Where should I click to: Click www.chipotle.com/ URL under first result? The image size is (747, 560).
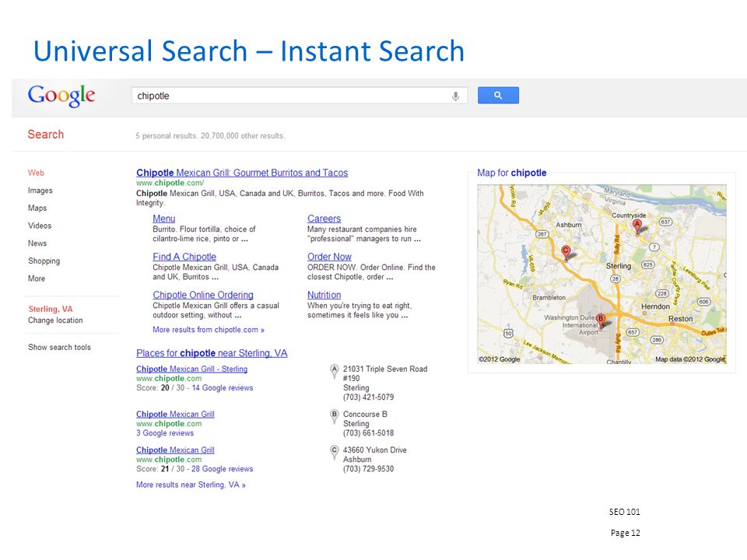[170, 183]
